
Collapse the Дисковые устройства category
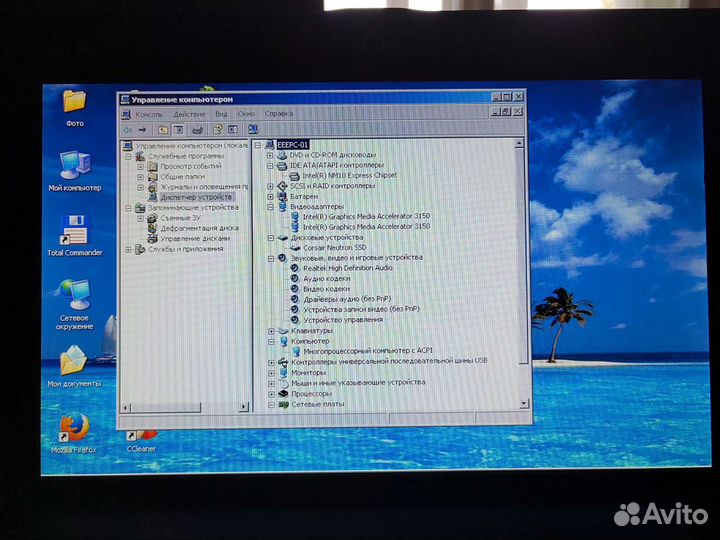271,238
